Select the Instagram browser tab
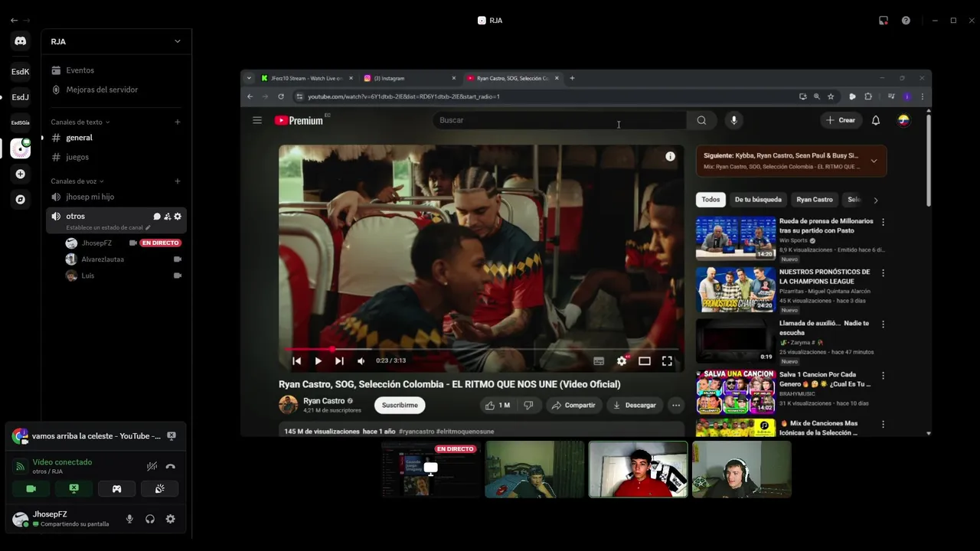 pos(408,78)
